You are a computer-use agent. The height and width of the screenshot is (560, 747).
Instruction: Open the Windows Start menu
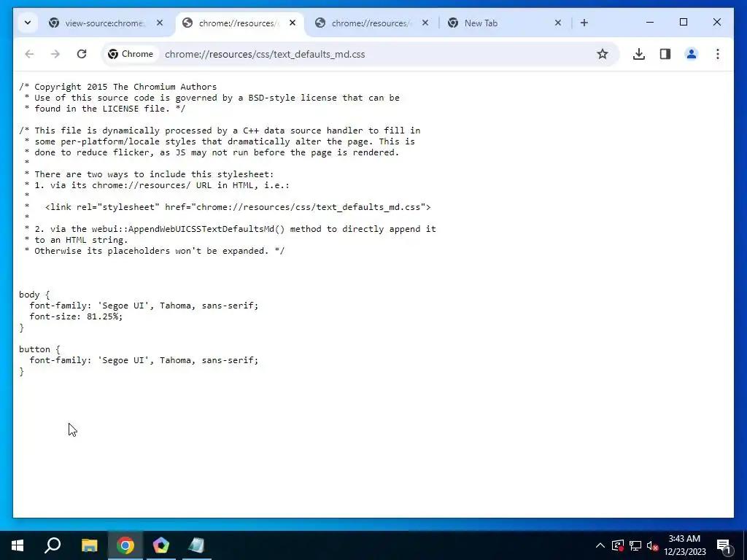click(18, 545)
